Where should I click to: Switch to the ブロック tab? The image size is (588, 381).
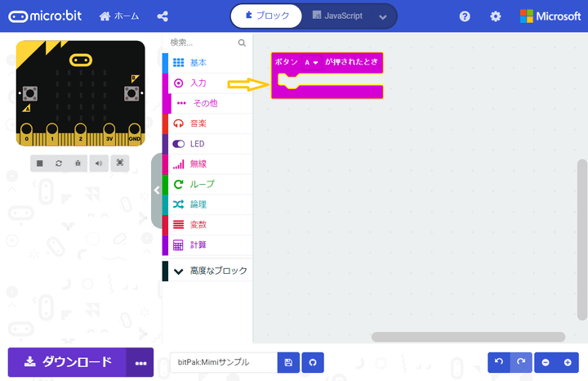pyautogui.click(x=266, y=16)
